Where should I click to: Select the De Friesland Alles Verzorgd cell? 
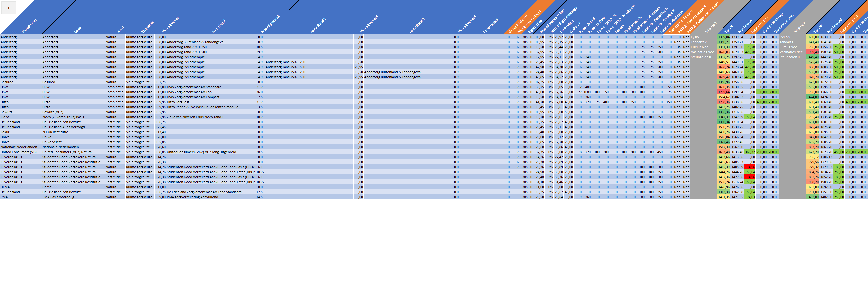64,127
